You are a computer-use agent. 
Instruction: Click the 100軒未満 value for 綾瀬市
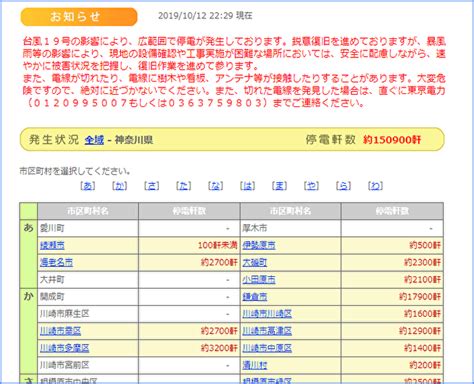[218, 246]
